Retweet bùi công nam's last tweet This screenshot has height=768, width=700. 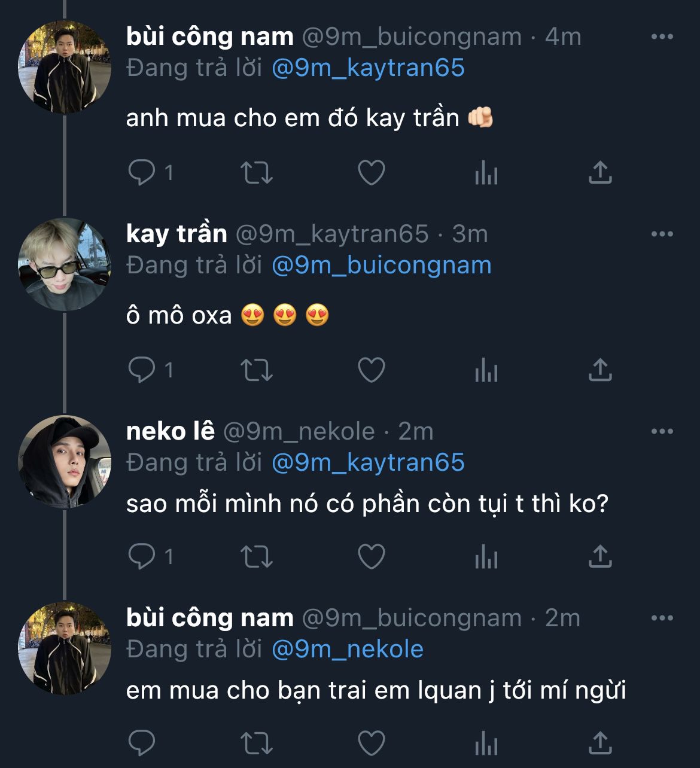click(x=257, y=744)
